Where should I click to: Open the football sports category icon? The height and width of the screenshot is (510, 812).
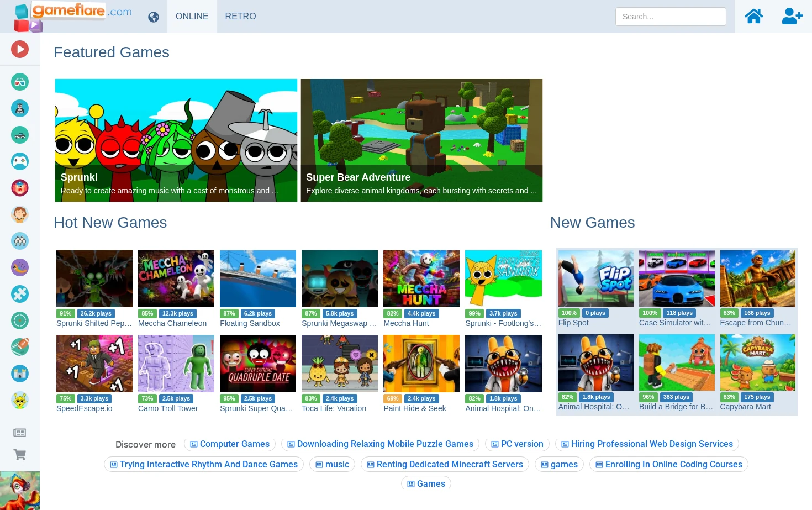pos(20,347)
